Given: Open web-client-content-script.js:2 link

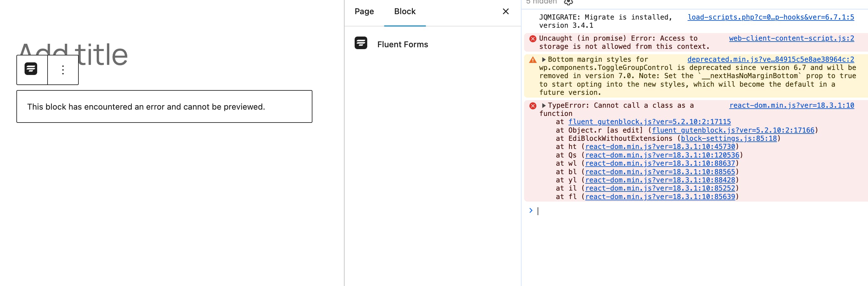Looking at the screenshot, I should click(791, 38).
